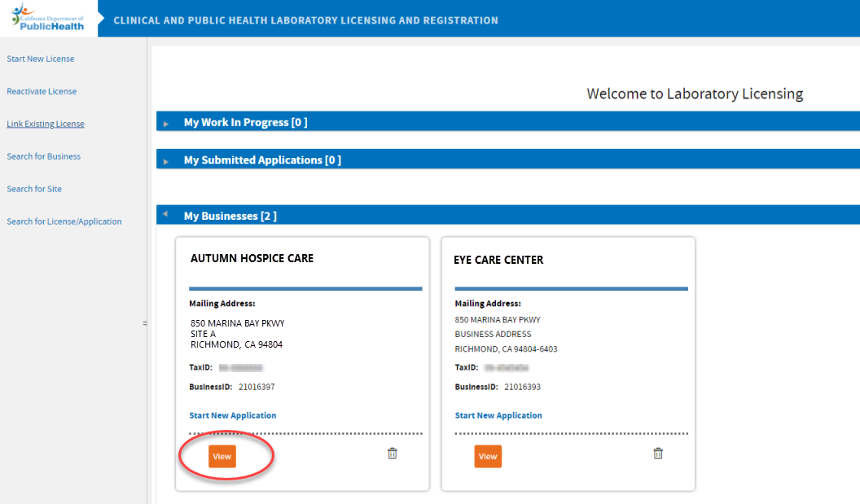This screenshot has height=504, width=860.
Task: Click the Laboratory Licensing and Registration header title
Action: 305,20
